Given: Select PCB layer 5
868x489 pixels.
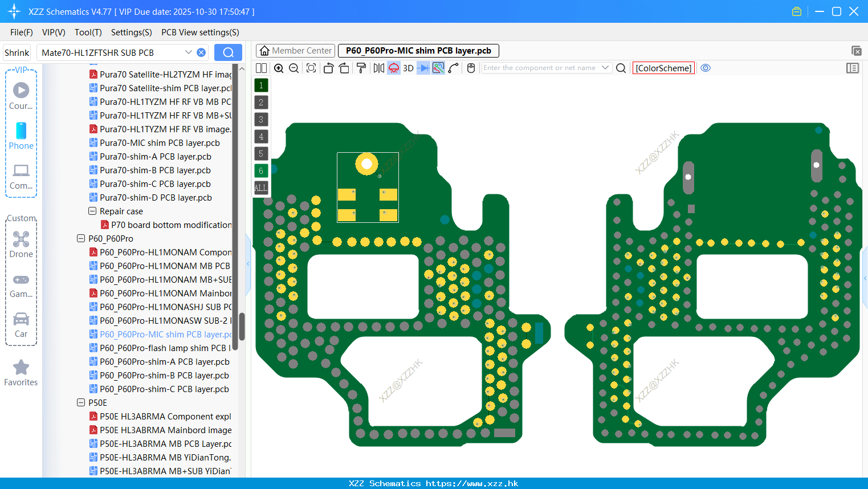Looking at the screenshot, I should pyautogui.click(x=261, y=154).
